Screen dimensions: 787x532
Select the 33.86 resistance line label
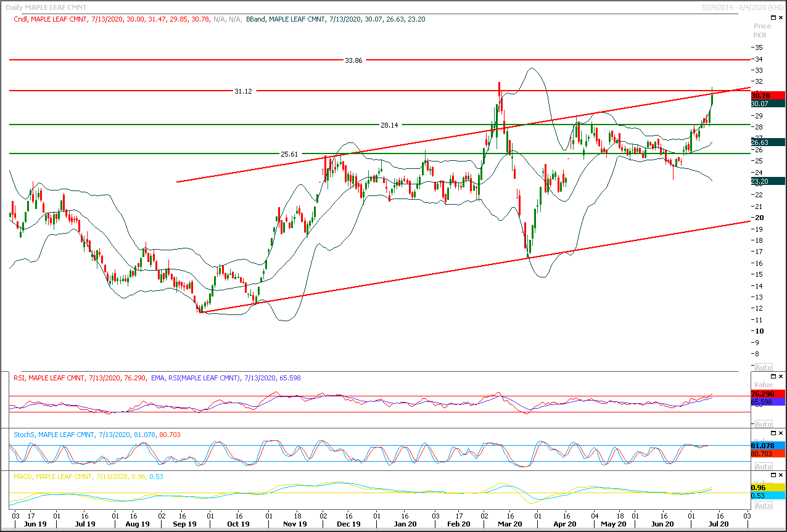click(353, 60)
